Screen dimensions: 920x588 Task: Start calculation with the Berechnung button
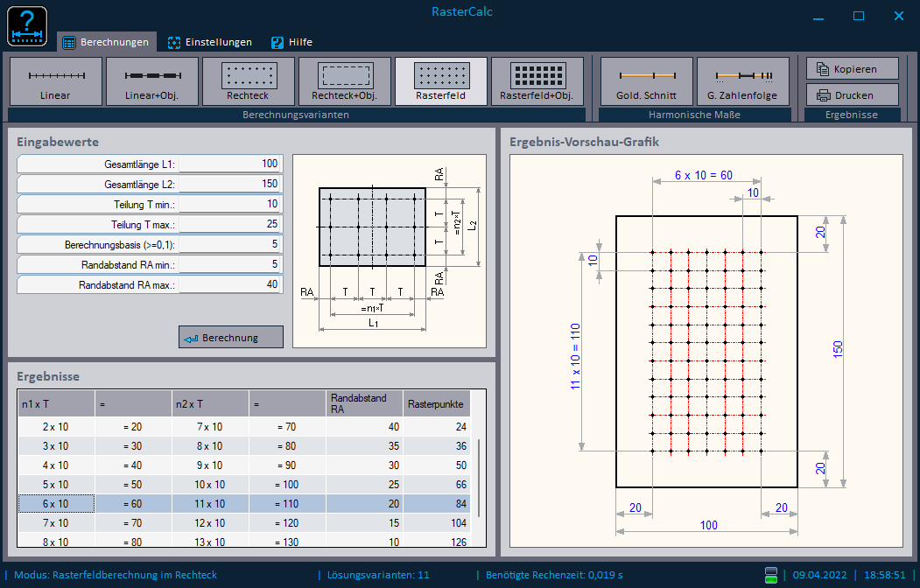point(230,337)
